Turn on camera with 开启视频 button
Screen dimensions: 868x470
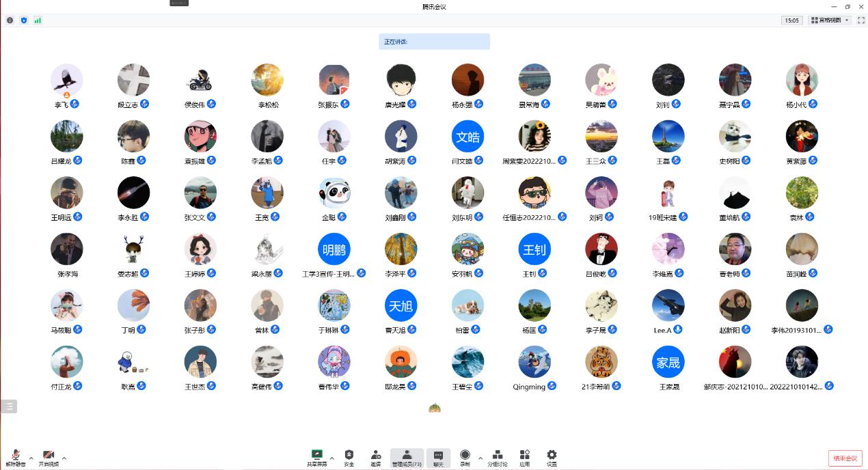coord(49,457)
